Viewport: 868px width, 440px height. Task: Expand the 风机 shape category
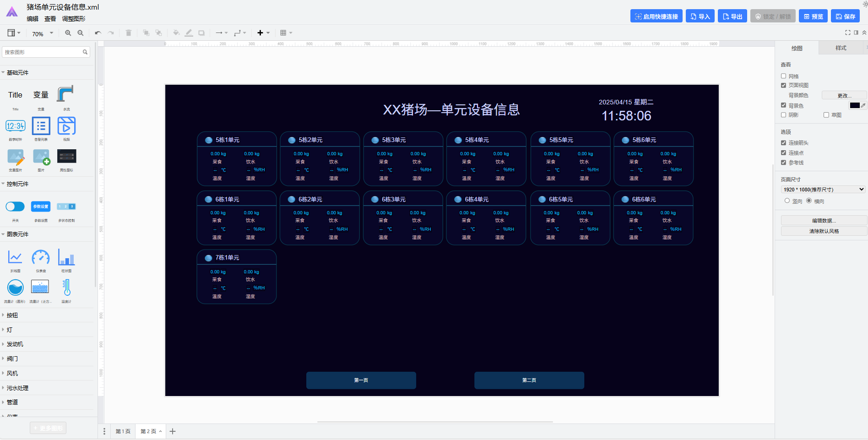[12, 373]
